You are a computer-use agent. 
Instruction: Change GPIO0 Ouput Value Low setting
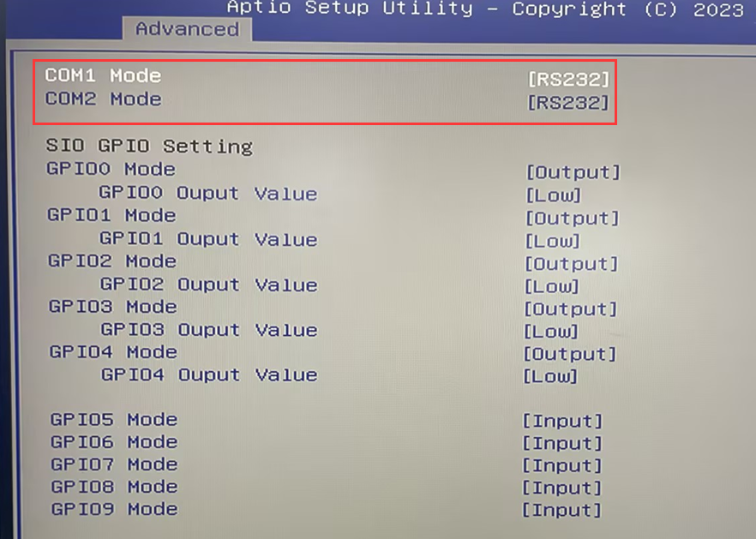553,195
